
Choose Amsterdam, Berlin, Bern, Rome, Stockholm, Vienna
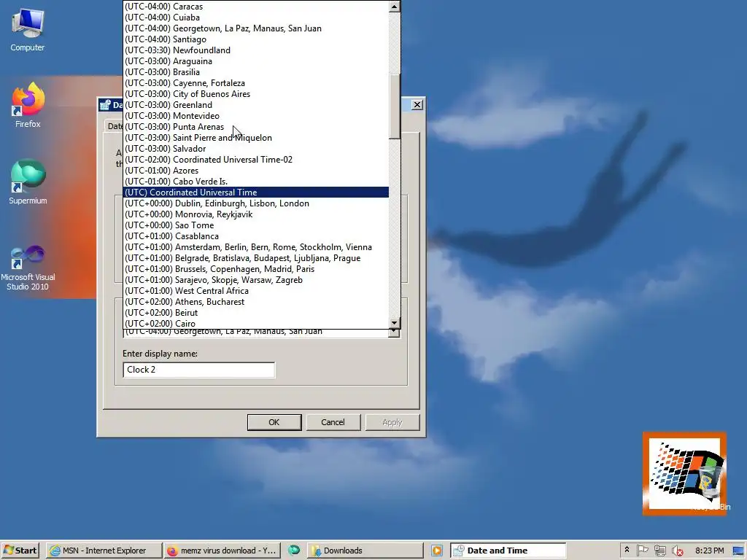coord(256,248)
